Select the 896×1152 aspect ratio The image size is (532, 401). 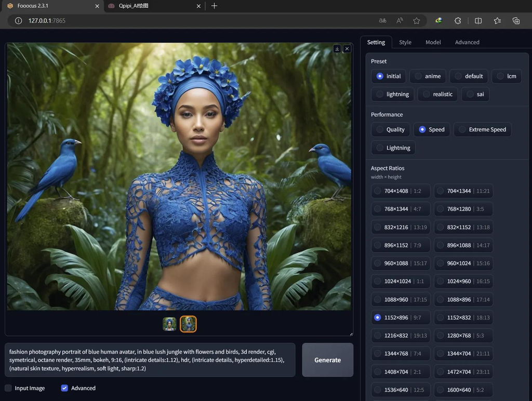pos(401,245)
